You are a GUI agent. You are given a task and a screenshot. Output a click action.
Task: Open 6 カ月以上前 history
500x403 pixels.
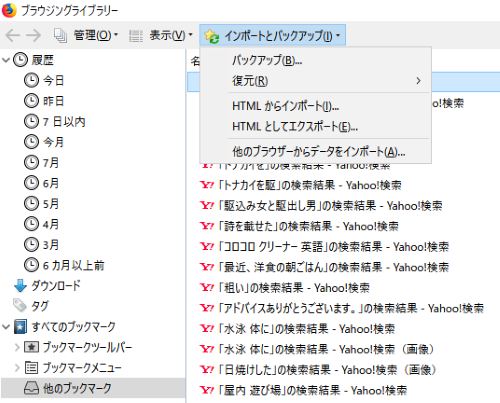(x=74, y=265)
